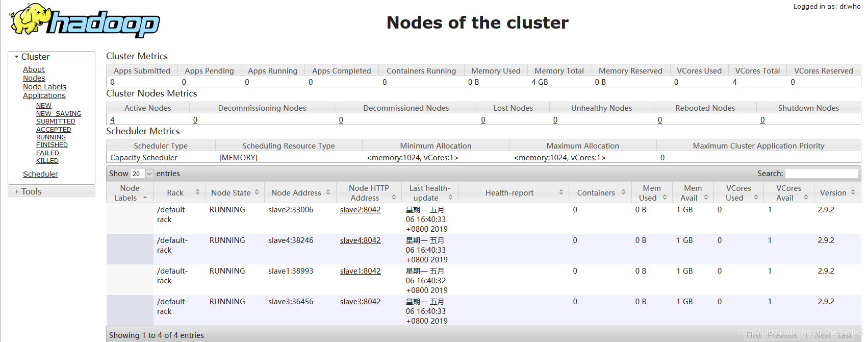The image size is (868, 342).
Task: Sort table by Node Address column
Action: 300,193
